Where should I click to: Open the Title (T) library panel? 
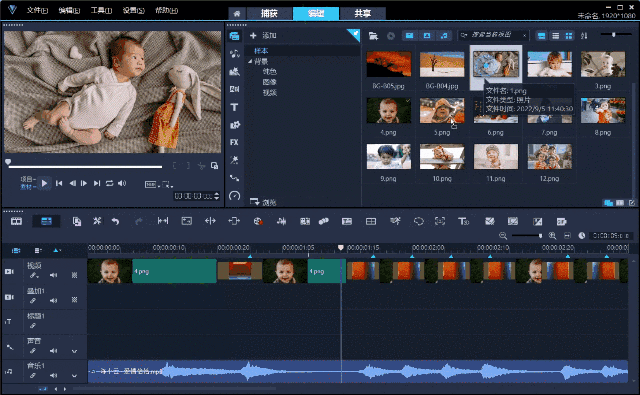(234, 107)
